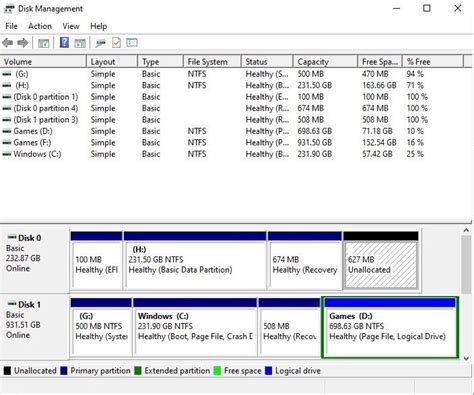Screen dimensions: 474x395
Task: Select the (G:) 500 MB partition block
Action: 101,327
